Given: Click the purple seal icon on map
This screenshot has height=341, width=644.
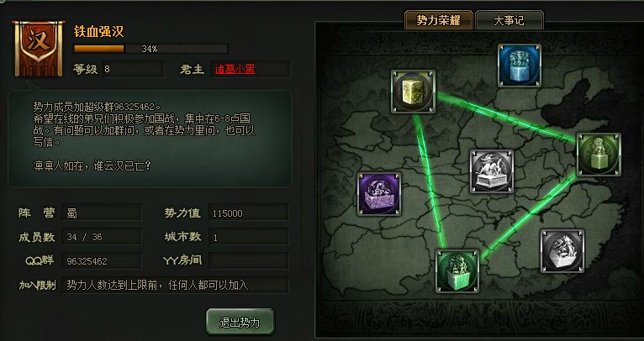Looking at the screenshot, I should click(x=379, y=194).
